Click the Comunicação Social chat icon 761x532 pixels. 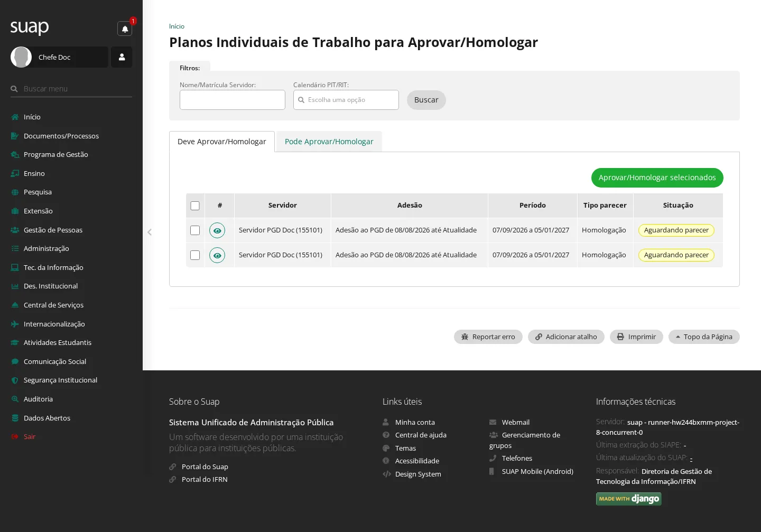point(15,361)
